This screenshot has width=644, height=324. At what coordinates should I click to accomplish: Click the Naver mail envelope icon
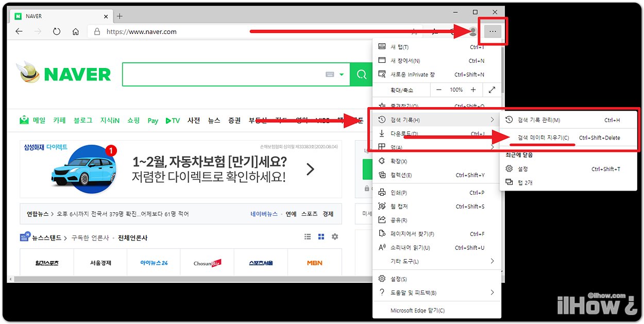[x=24, y=120]
